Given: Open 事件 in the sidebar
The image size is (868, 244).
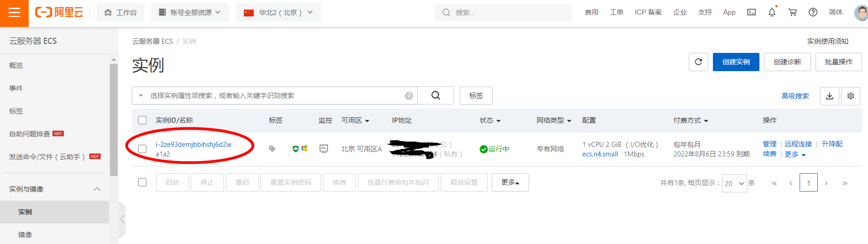Looking at the screenshot, I should click(x=16, y=88).
